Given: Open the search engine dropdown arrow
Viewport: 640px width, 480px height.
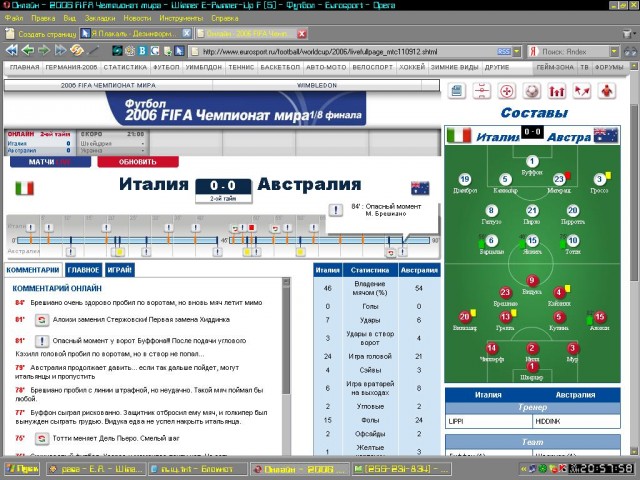Looking at the screenshot, I should (615, 52).
